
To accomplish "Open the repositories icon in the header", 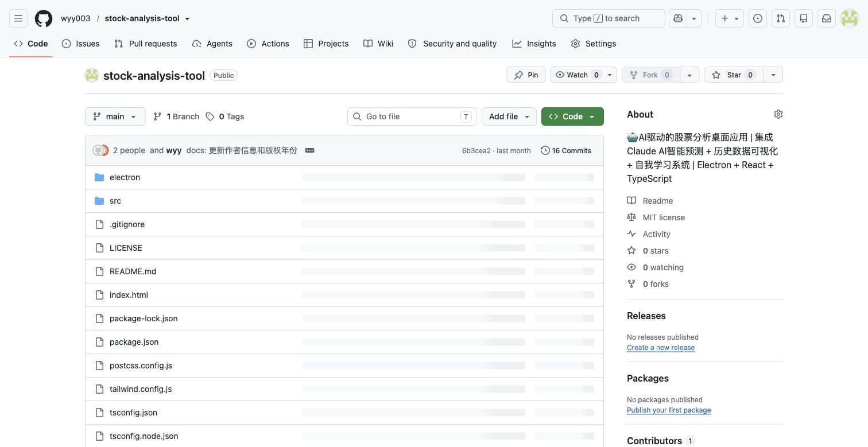I will (x=804, y=18).
